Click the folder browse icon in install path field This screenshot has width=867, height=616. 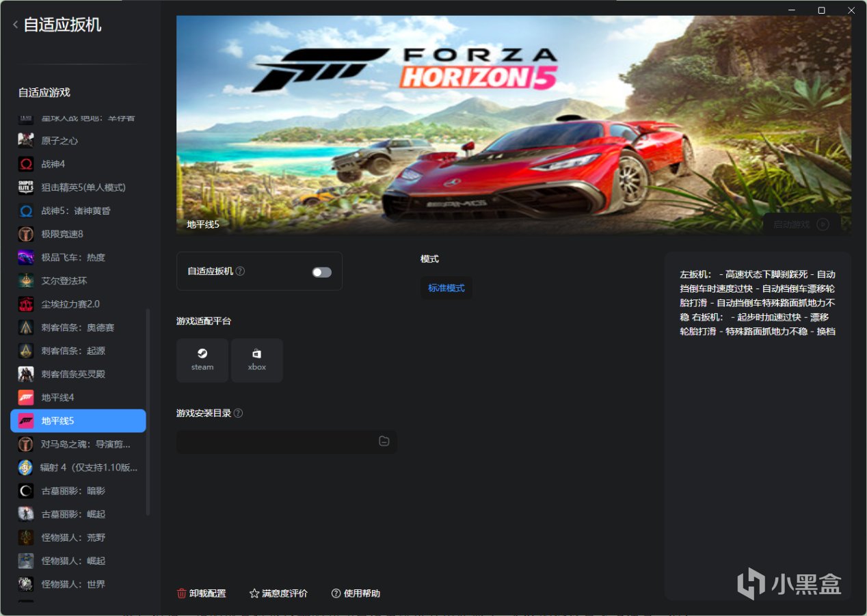pos(384,441)
